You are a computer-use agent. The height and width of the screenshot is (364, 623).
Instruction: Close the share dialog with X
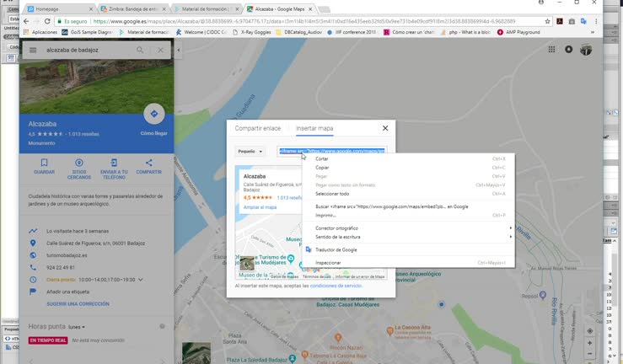[385, 128]
